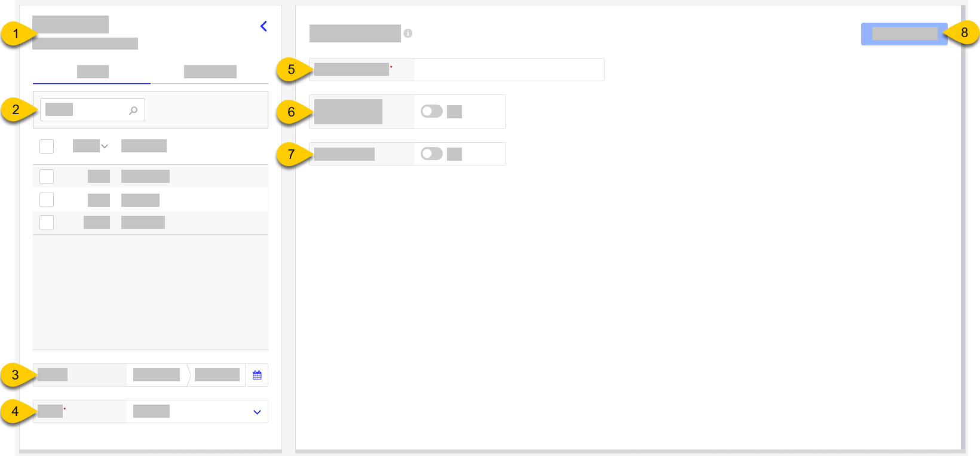Expand the chevron separating the date range values
980x456 pixels.
point(188,375)
